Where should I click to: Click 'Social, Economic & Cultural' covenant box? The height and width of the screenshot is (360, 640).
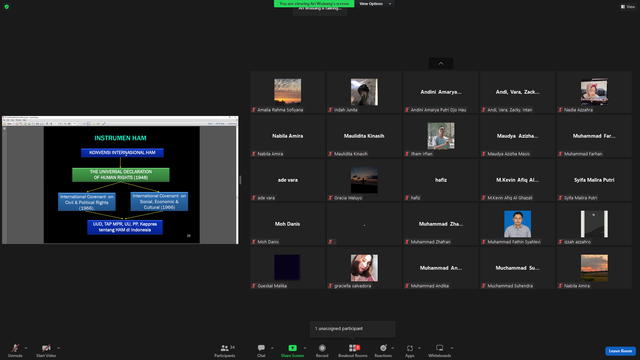pyautogui.click(x=159, y=201)
